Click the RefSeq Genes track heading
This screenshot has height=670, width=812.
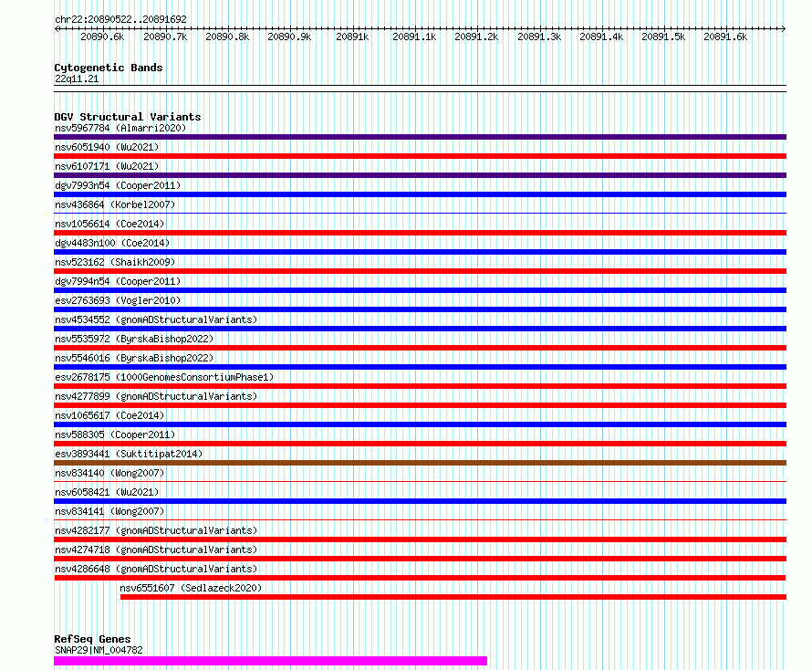click(x=92, y=640)
